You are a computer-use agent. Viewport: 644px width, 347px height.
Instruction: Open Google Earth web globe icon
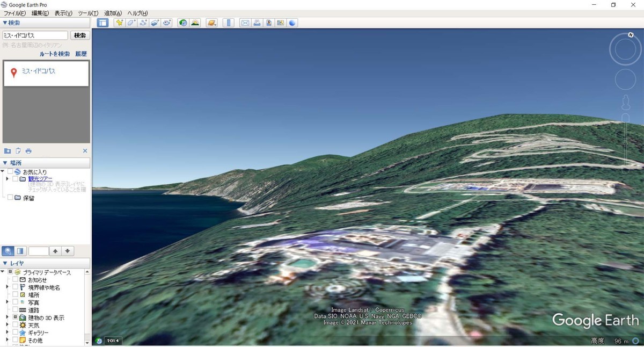[292, 23]
